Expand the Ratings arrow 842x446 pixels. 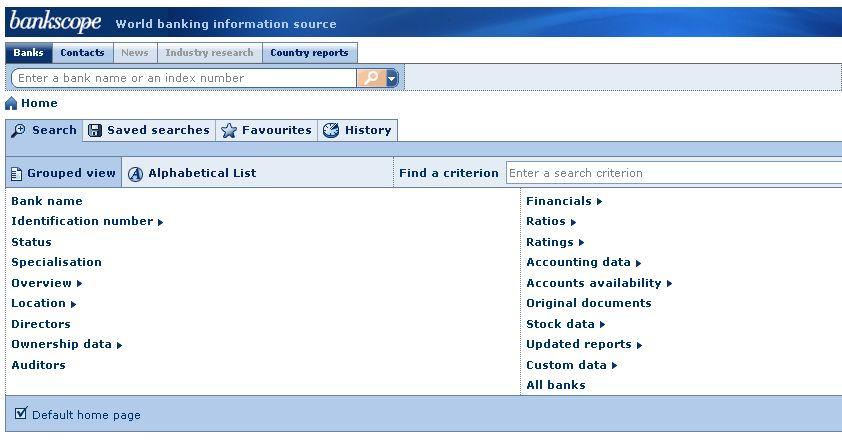[582, 243]
